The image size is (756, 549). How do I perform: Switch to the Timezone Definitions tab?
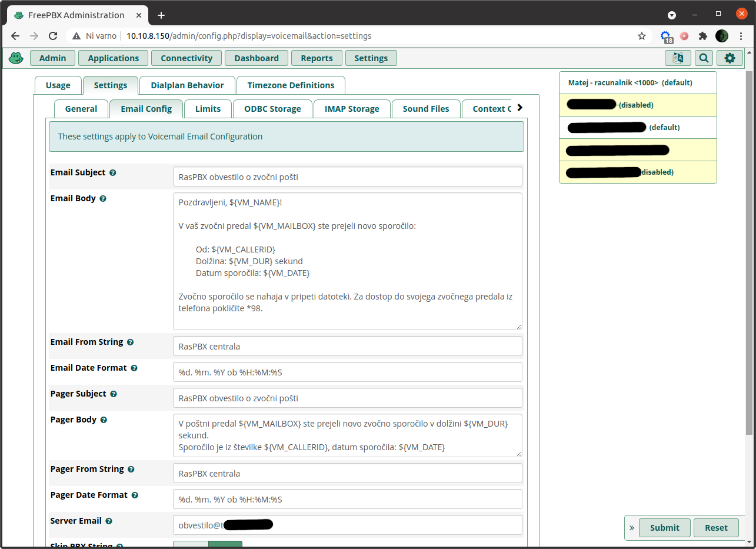(x=291, y=85)
